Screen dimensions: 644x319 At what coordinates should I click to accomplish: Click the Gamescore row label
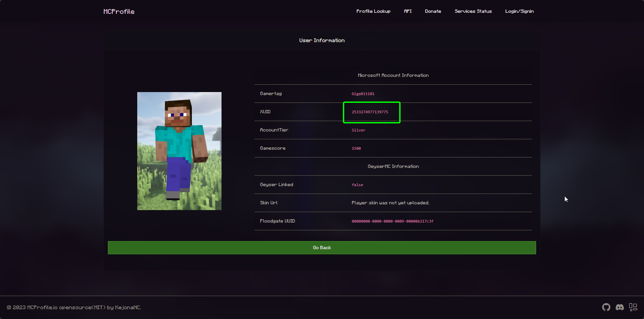(x=272, y=148)
